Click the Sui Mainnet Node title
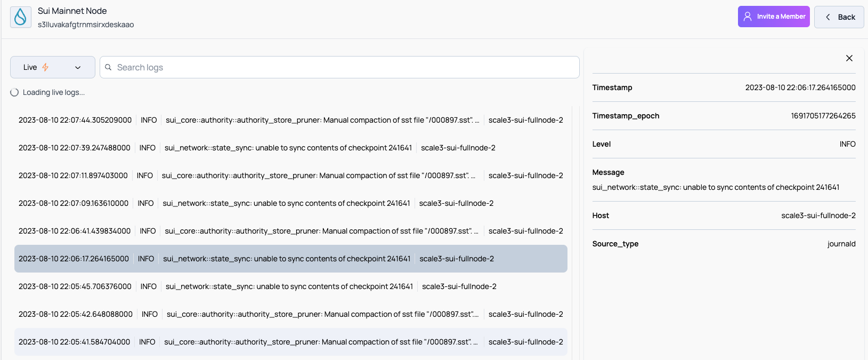 [72, 11]
